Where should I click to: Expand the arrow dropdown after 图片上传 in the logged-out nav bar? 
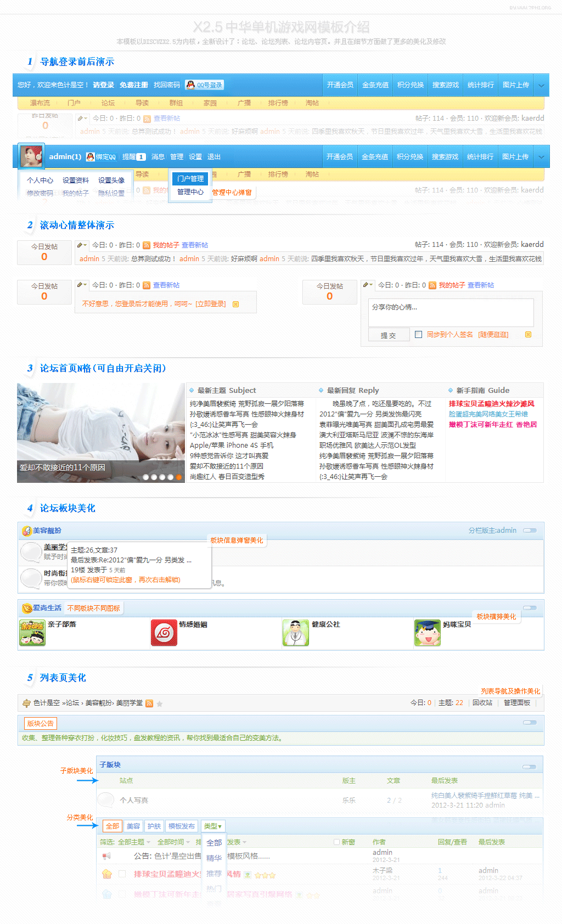coord(541,85)
